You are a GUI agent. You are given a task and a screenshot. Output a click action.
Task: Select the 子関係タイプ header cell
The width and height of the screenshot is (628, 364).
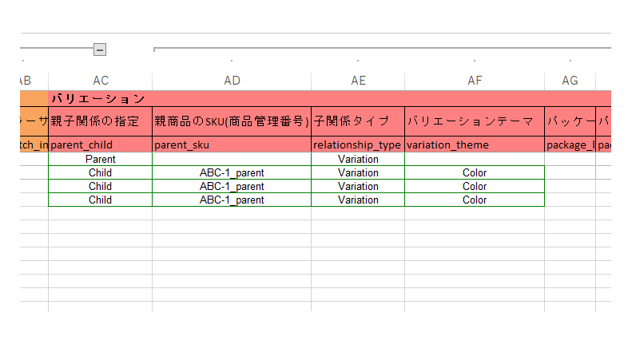pyautogui.click(x=358, y=121)
